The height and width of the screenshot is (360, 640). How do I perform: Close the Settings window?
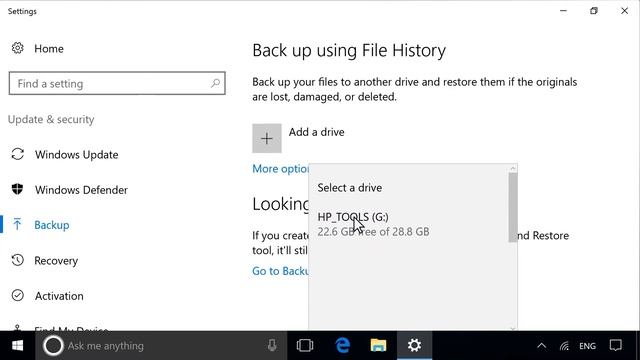click(x=624, y=11)
